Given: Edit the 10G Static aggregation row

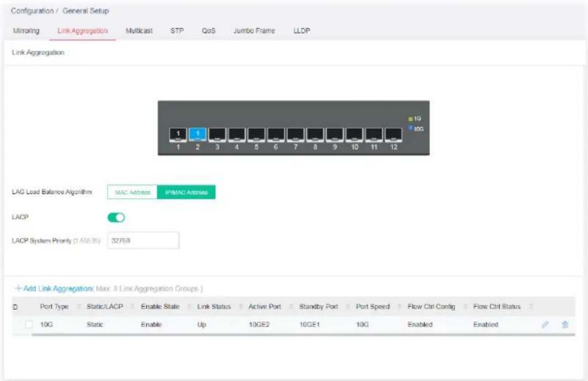Looking at the screenshot, I should pos(545,324).
